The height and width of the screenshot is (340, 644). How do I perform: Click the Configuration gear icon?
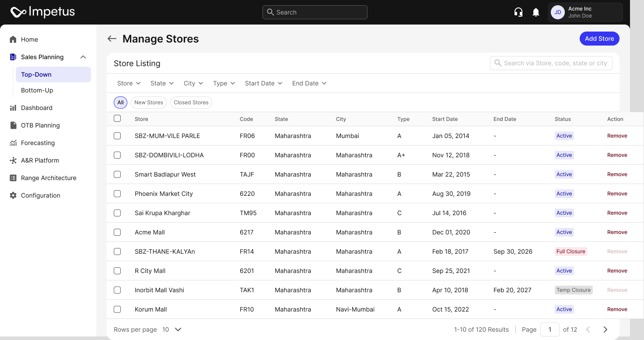point(13,195)
